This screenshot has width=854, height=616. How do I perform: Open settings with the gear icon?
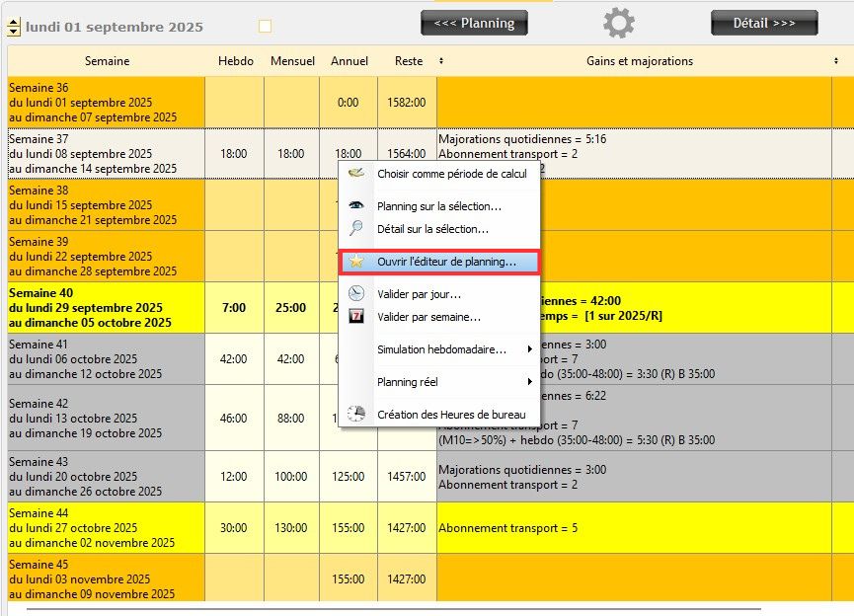click(x=619, y=23)
